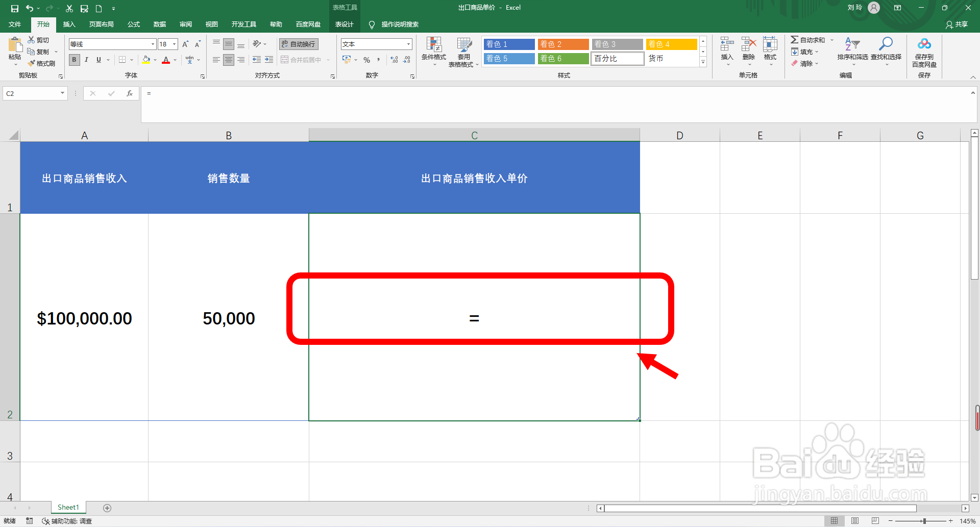Image resolution: width=980 pixels, height=527 pixels.
Task: Switch to the 插入 Insert tab
Action: pos(69,24)
